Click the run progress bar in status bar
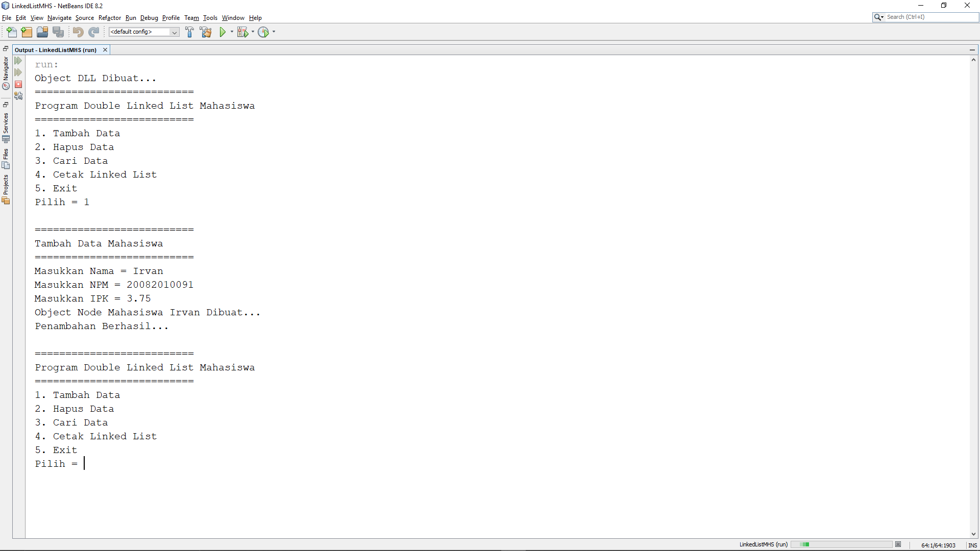The height and width of the screenshot is (551, 980). point(841,545)
